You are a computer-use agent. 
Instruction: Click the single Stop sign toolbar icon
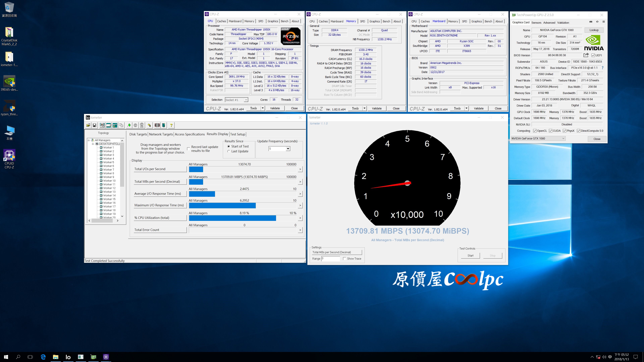pyautogui.click(x=136, y=125)
